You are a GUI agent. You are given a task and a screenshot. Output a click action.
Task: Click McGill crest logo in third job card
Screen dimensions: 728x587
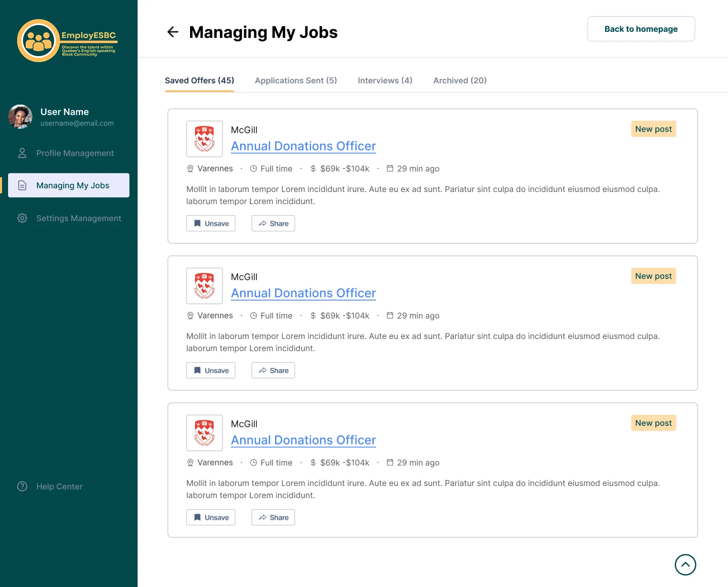click(x=204, y=433)
